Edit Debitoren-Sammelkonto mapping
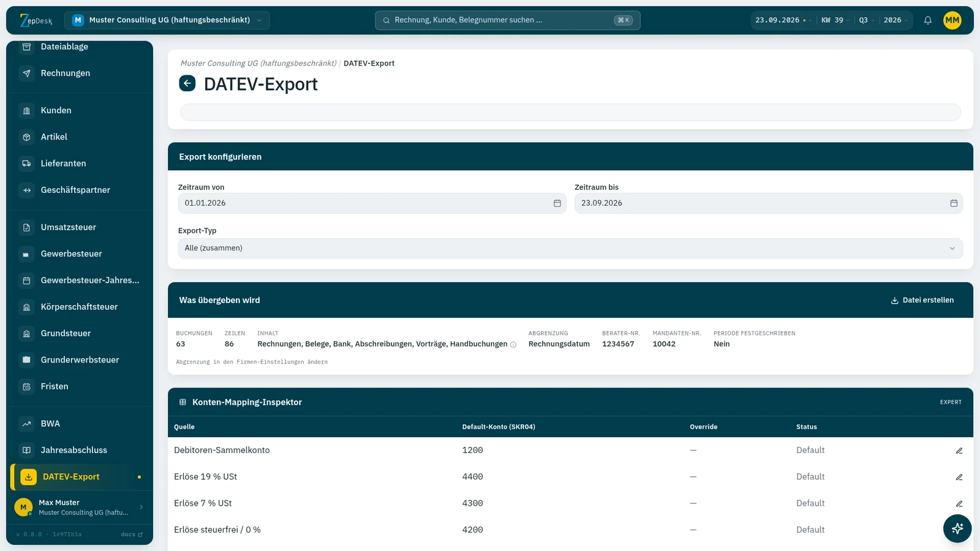Viewport: 980px width, 551px height. [959, 451]
